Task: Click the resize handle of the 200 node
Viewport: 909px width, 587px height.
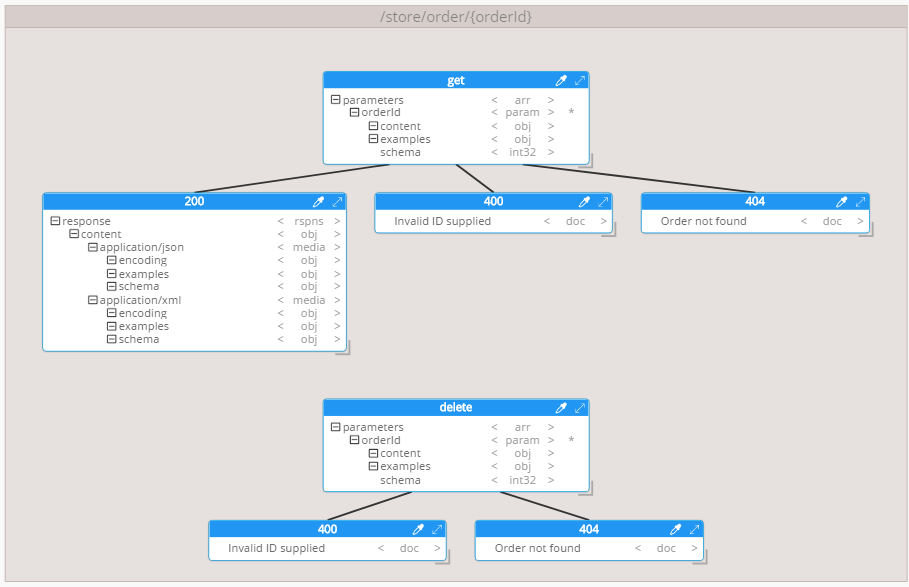Action: point(344,349)
